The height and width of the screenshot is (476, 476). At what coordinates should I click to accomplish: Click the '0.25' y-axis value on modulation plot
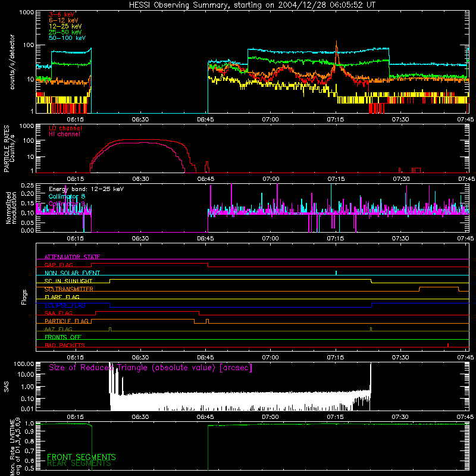click(x=27, y=186)
